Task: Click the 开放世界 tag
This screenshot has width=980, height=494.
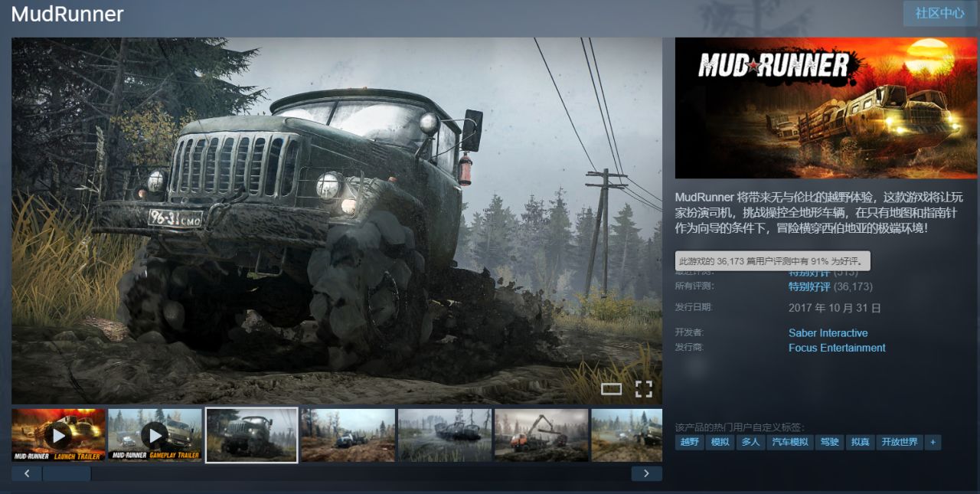Action: (900, 442)
